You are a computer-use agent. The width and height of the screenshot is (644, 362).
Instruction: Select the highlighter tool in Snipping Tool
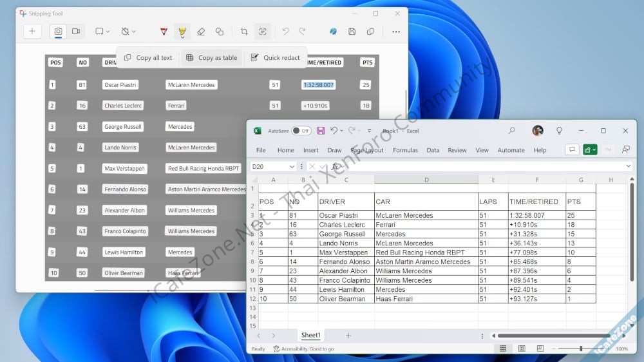click(182, 32)
